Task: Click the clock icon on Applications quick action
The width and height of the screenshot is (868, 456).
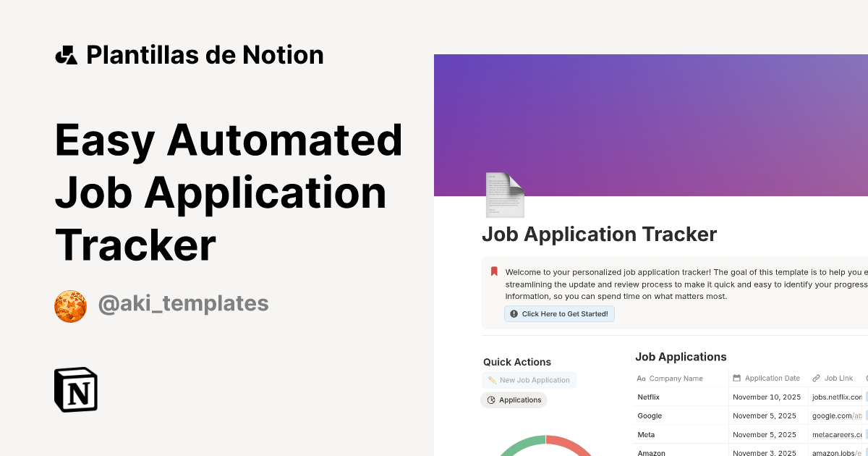Action: point(490,400)
